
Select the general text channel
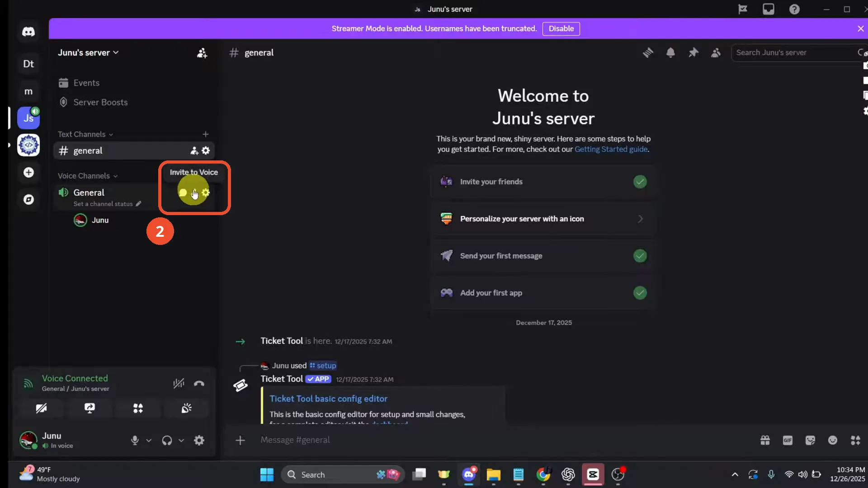pyautogui.click(x=134, y=150)
